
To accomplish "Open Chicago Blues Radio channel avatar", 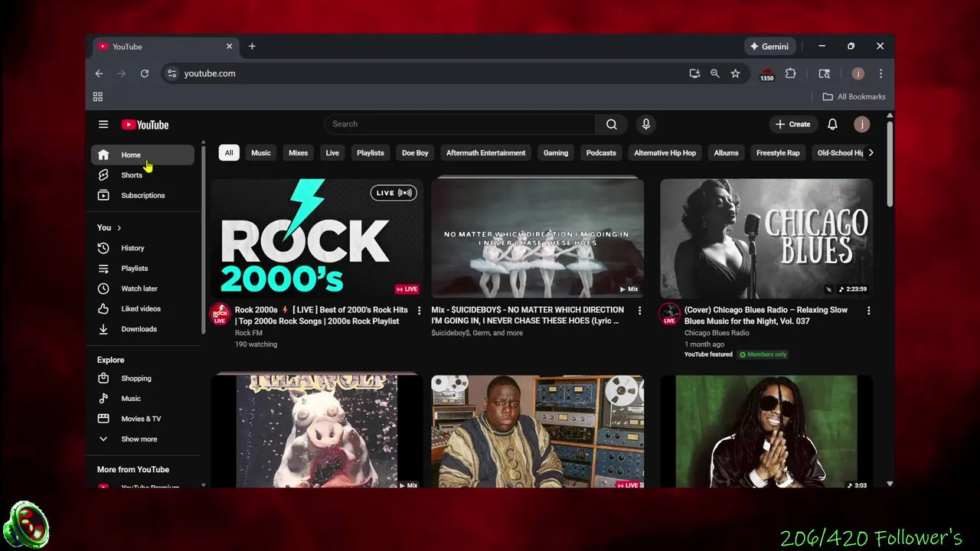I will coord(670,314).
